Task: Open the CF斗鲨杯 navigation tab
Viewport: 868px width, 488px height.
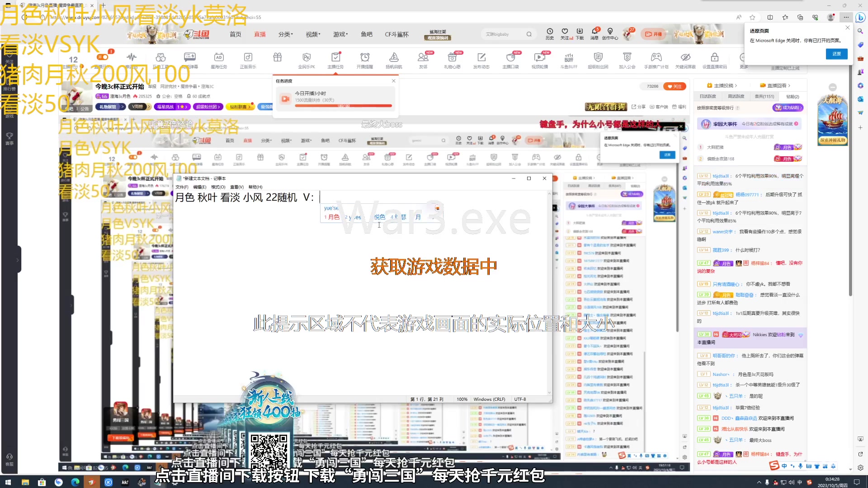Action: (x=397, y=34)
